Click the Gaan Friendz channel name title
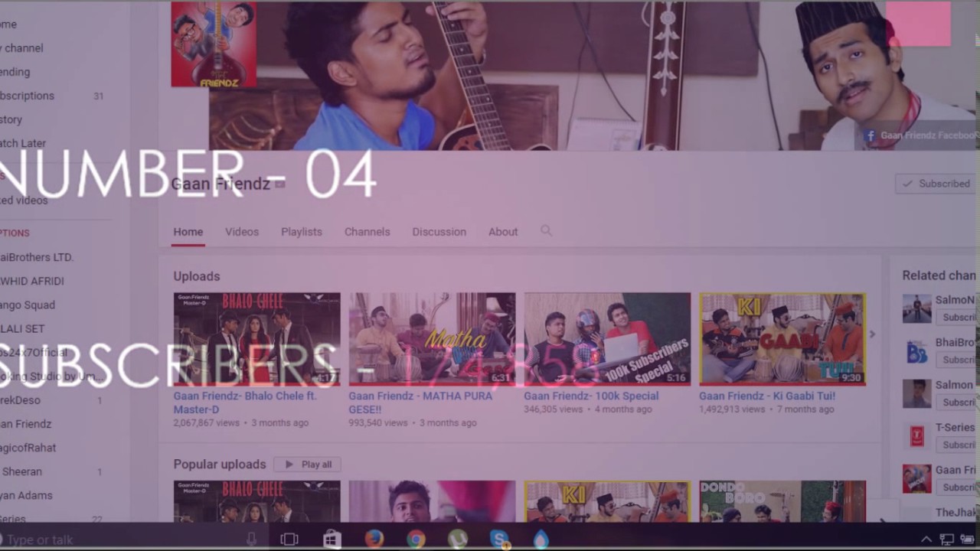This screenshot has height=551, width=980. (x=220, y=184)
